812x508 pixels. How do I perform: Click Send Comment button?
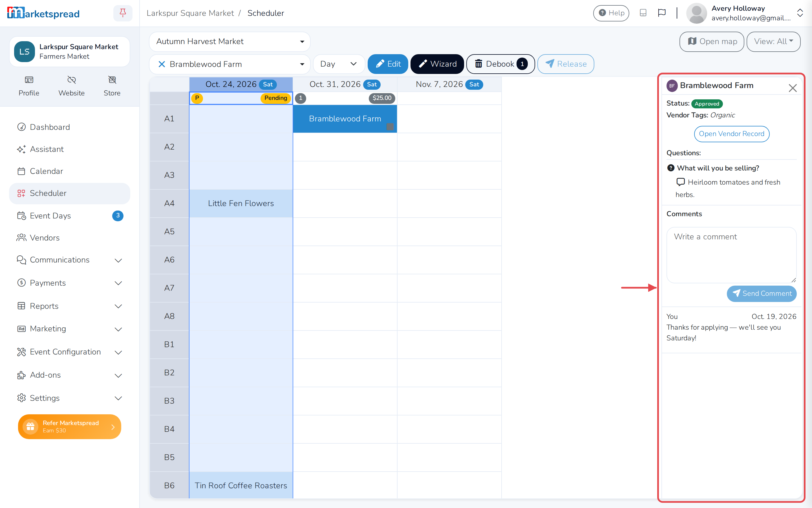coord(762,294)
